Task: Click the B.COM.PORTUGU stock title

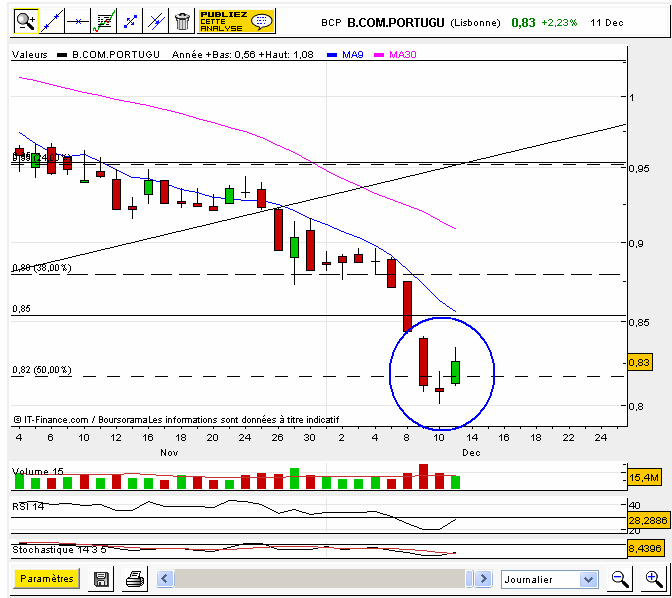Action: 396,22
